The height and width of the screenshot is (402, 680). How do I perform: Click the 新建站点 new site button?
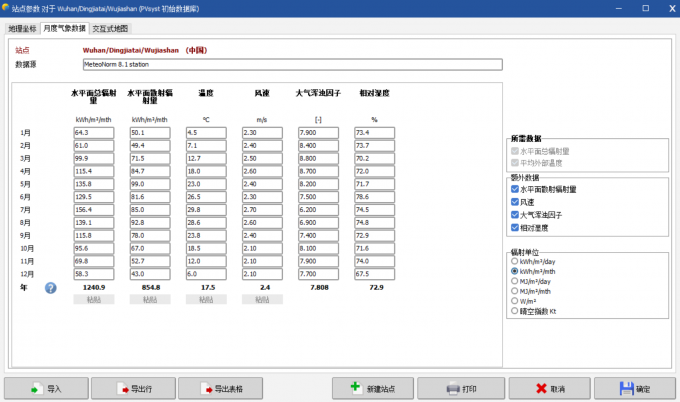coord(373,388)
